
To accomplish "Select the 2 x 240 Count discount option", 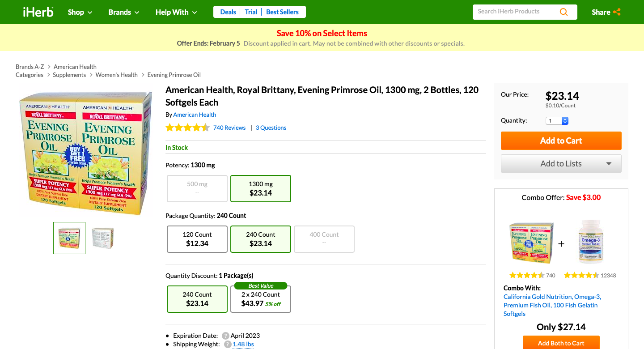I will (x=261, y=298).
